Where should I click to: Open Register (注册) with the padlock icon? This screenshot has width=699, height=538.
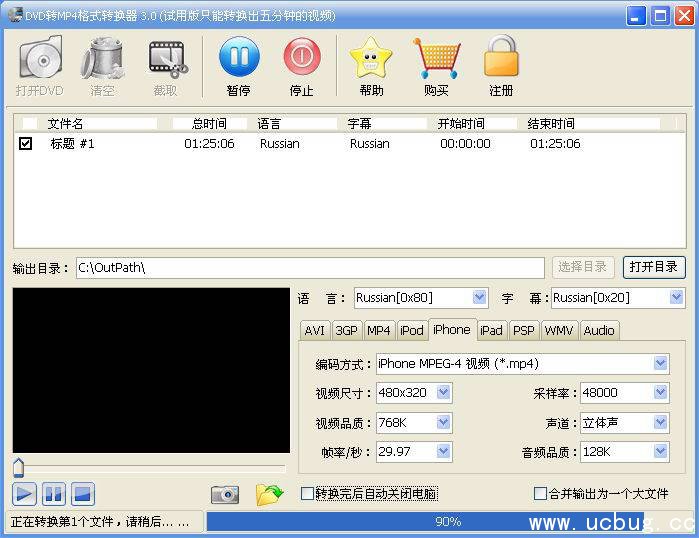point(501,59)
